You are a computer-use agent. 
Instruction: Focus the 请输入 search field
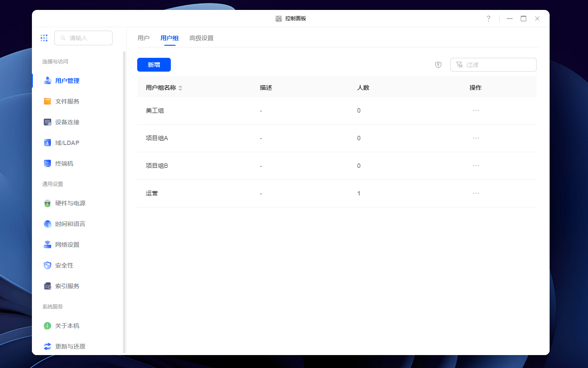83,38
